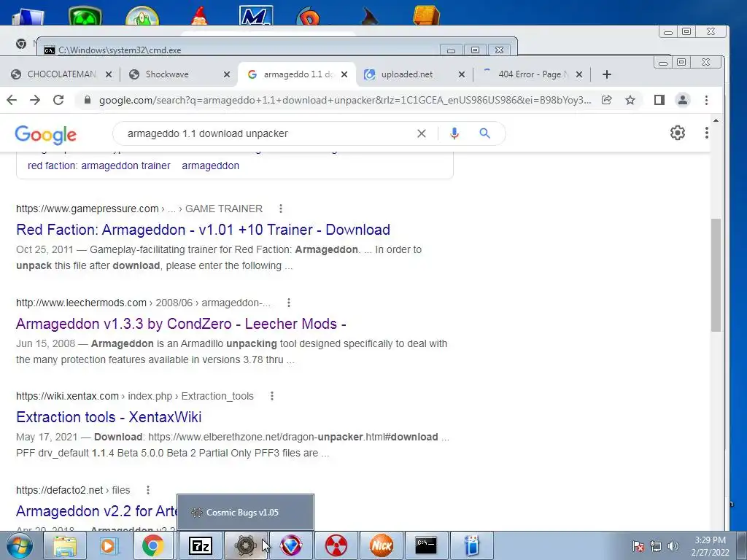This screenshot has width=747, height=560.
Task: Go forward to the next page
Action: (x=35, y=100)
